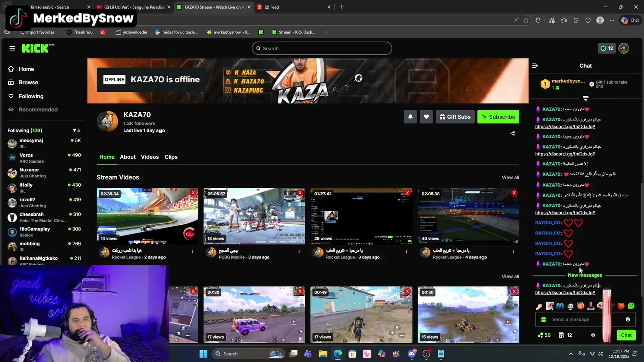Open the chat shop icon showing 12
The image size is (644, 362).
(565, 335)
